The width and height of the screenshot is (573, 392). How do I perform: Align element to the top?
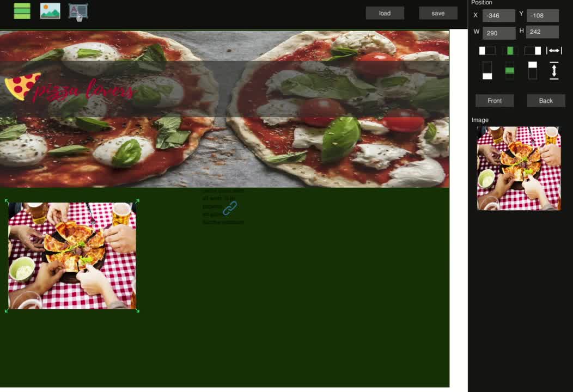pos(533,71)
